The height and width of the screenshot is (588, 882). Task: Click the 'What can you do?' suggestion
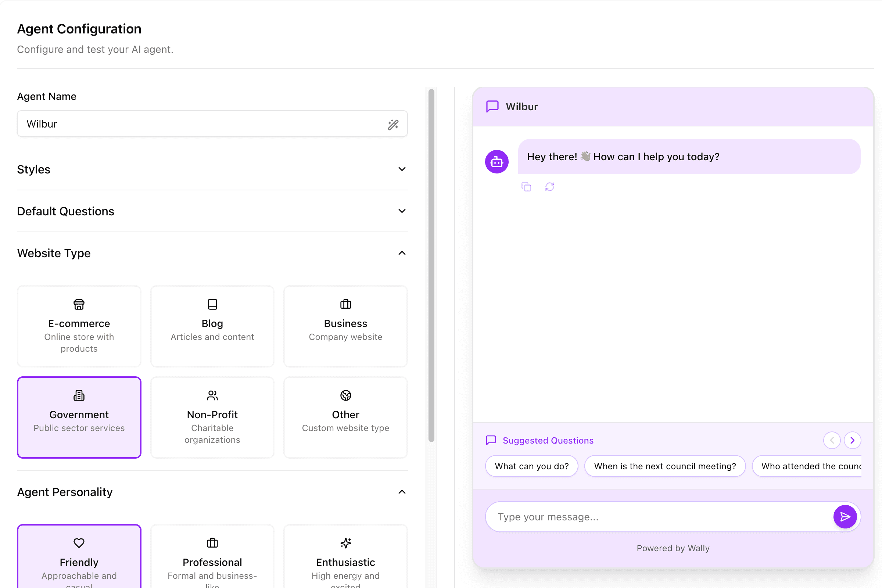(x=531, y=466)
